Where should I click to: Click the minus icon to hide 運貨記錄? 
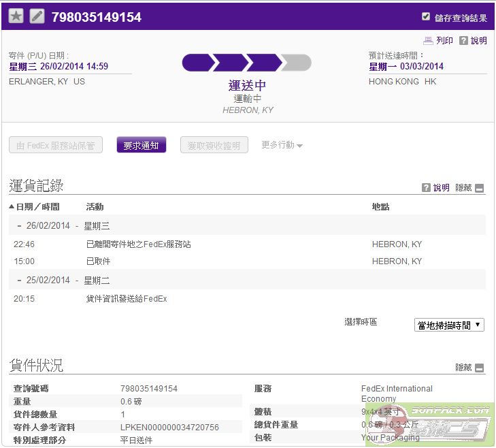click(480, 188)
